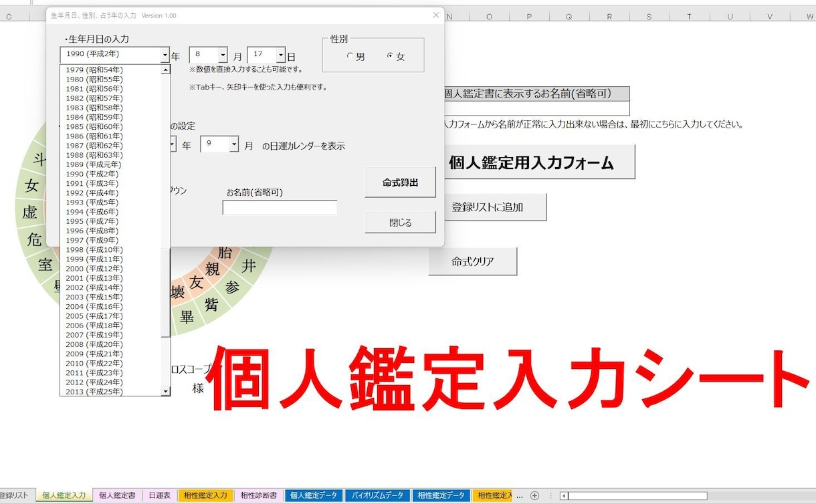The height and width of the screenshot is (504, 816).
Task: Select 2000 (平成12年) in the list
Action: coord(111,268)
